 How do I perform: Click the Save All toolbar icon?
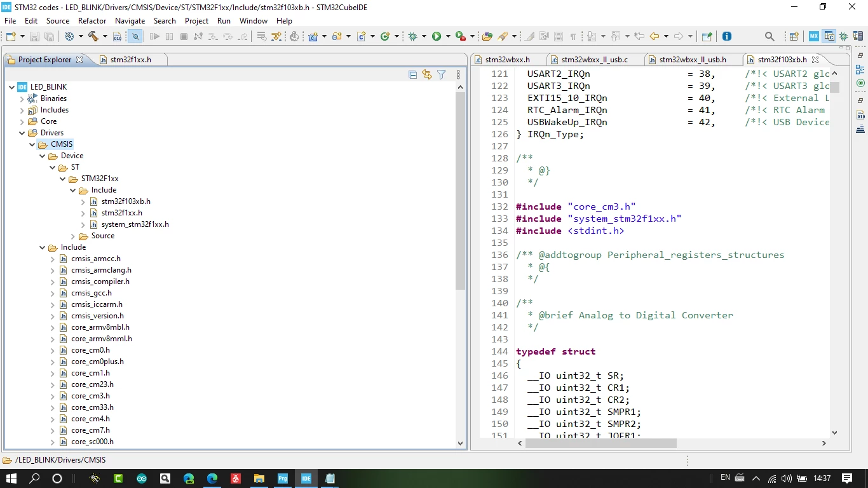[x=49, y=36]
